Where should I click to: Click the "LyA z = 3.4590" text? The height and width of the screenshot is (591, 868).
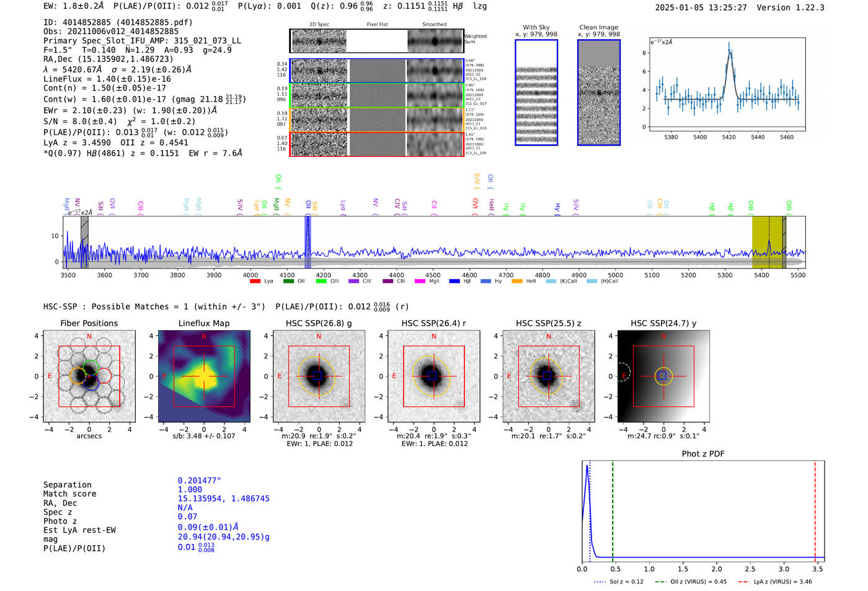point(77,143)
